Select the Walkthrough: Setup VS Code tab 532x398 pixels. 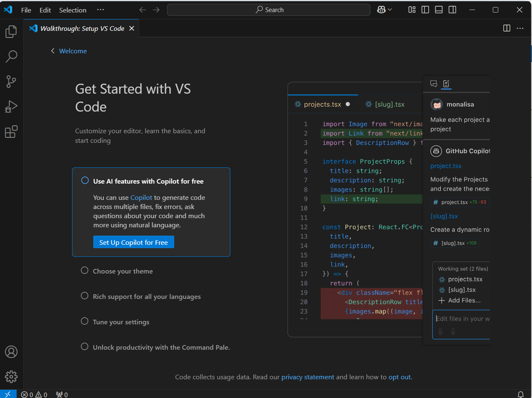(x=82, y=28)
